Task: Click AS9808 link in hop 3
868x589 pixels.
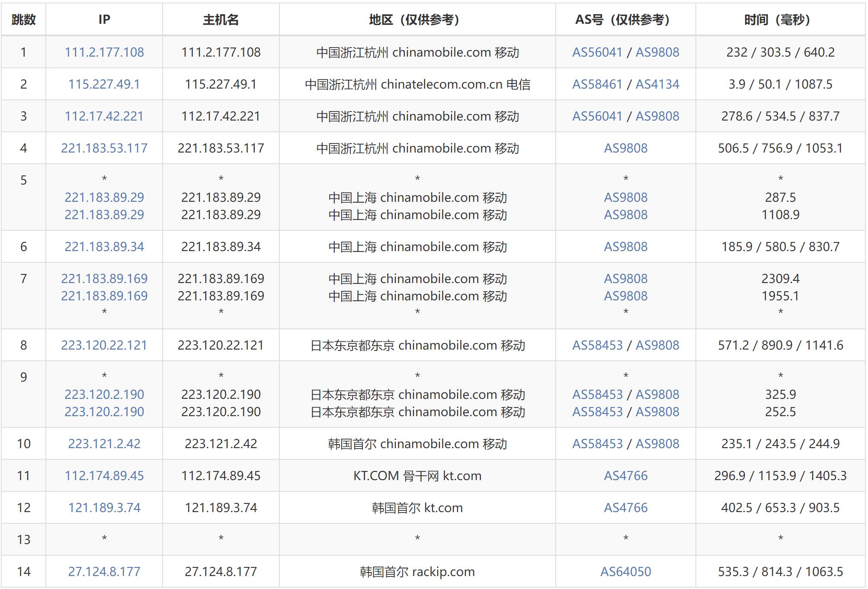Action: click(x=657, y=116)
